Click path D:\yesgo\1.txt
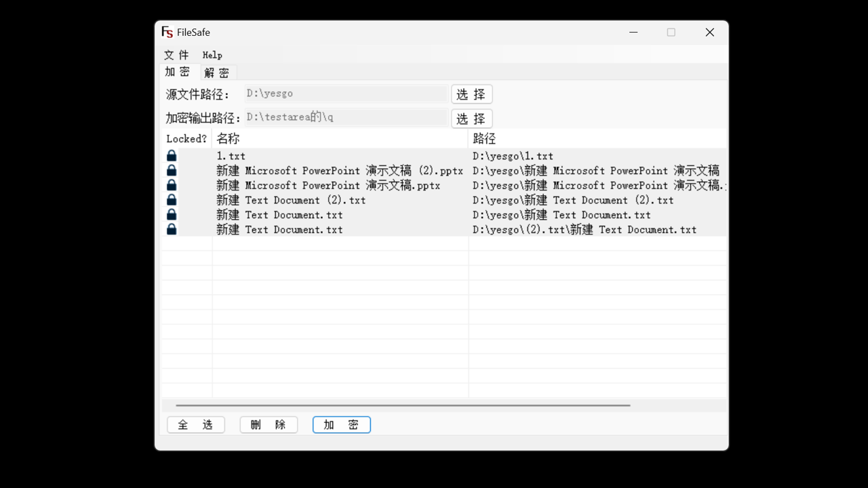 coord(513,156)
